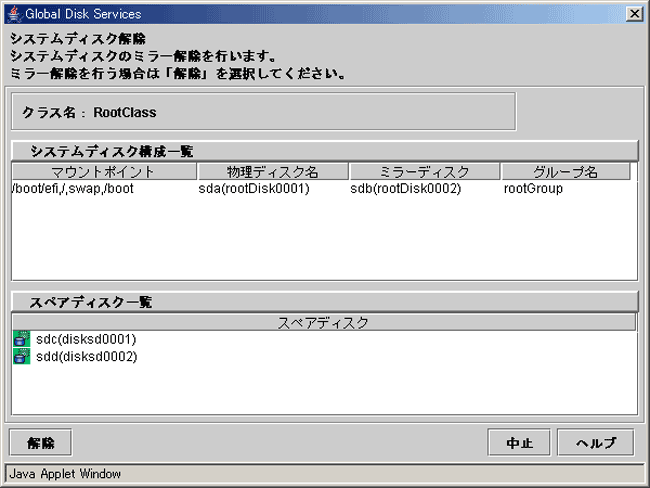650x488 pixels.
Task: Click the Java Applet Window status bar
Action: 325,473
